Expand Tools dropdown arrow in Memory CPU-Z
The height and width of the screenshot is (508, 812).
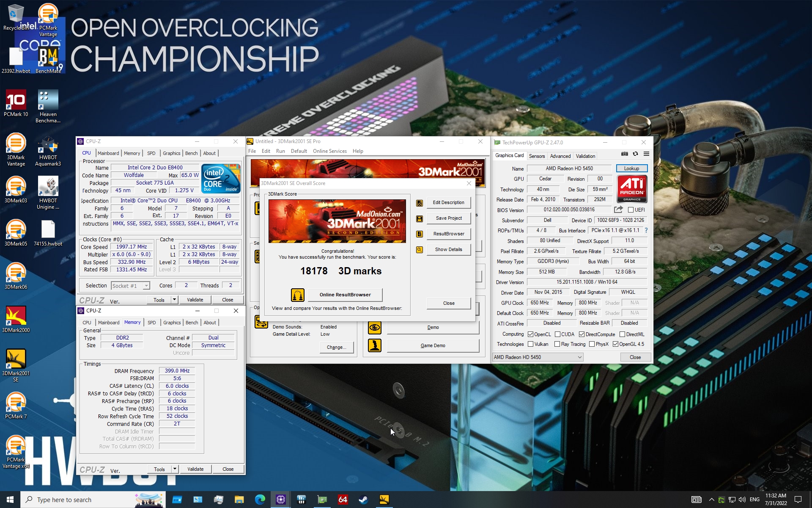(175, 469)
